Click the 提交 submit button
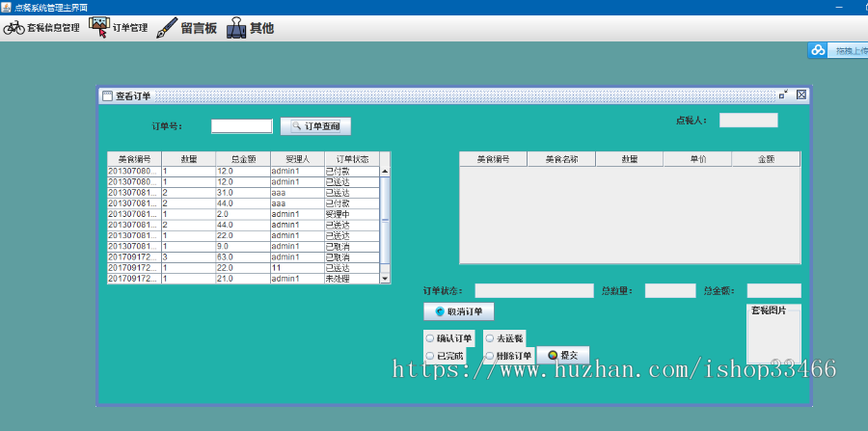868x431 pixels. [x=563, y=355]
